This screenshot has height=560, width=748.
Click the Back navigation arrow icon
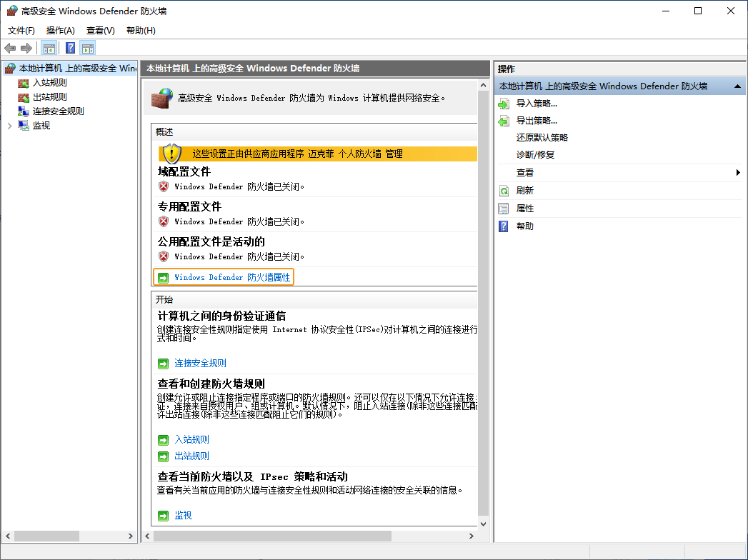[x=10, y=48]
